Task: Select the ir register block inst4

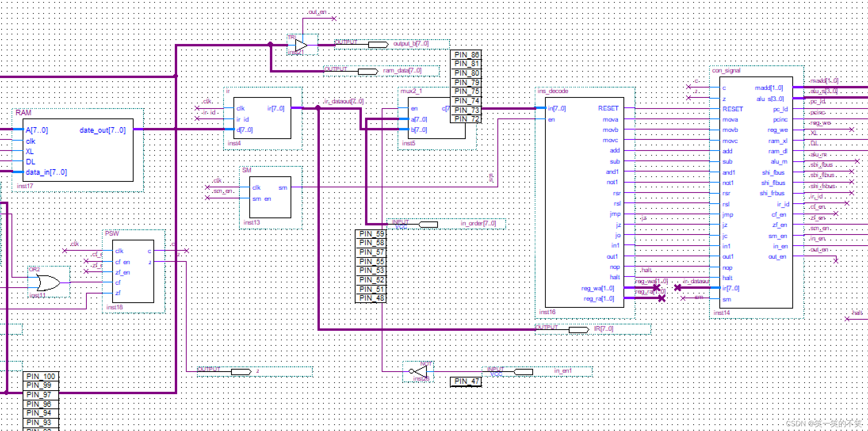Action: [263, 118]
